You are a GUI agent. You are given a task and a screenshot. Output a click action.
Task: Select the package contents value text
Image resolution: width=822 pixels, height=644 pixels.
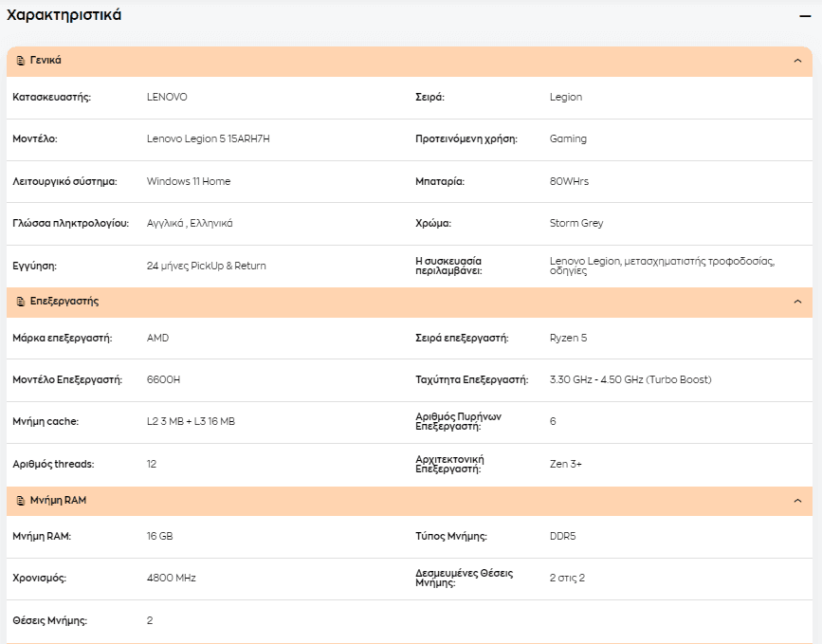tap(662, 266)
